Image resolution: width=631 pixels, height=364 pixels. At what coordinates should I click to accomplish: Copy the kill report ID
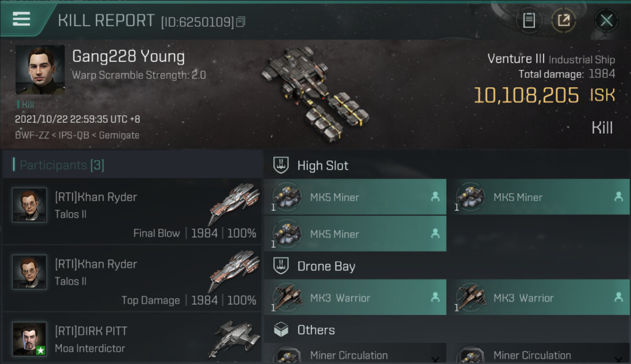click(241, 22)
